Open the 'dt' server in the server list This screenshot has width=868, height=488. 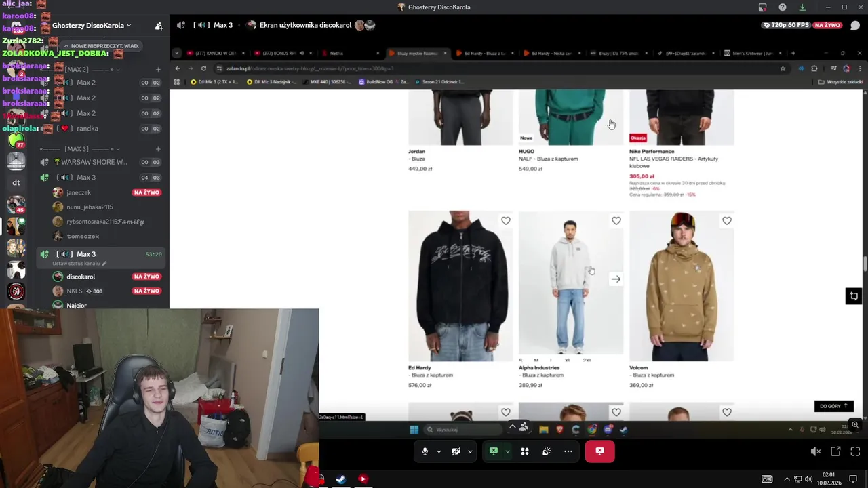click(x=16, y=182)
